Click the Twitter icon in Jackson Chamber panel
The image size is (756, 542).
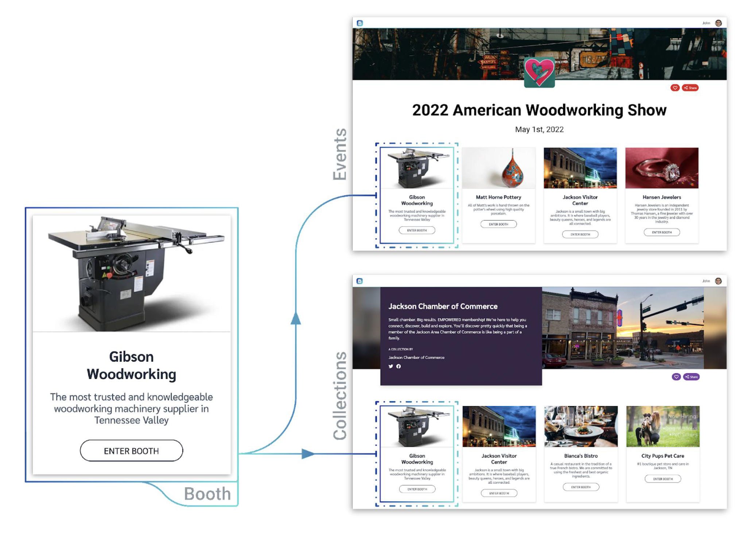[391, 366]
